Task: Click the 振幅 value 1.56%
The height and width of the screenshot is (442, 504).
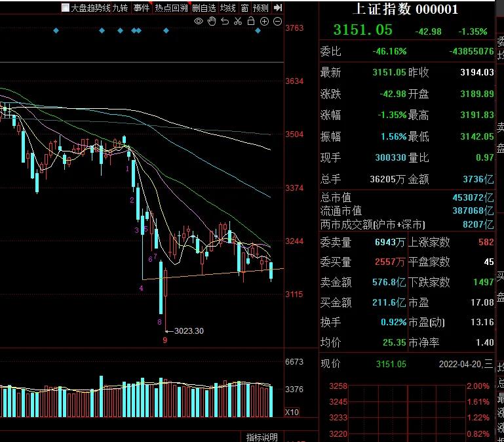Action: coord(394,136)
